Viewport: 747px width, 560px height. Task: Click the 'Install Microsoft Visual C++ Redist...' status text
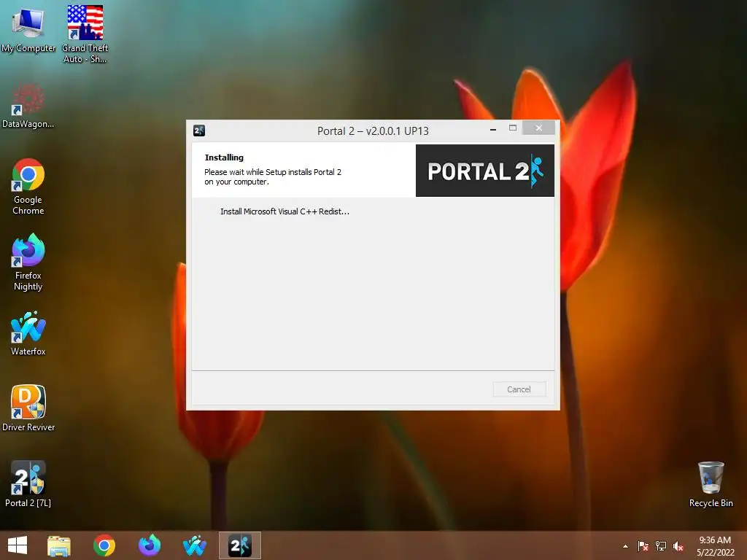click(x=285, y=211)
